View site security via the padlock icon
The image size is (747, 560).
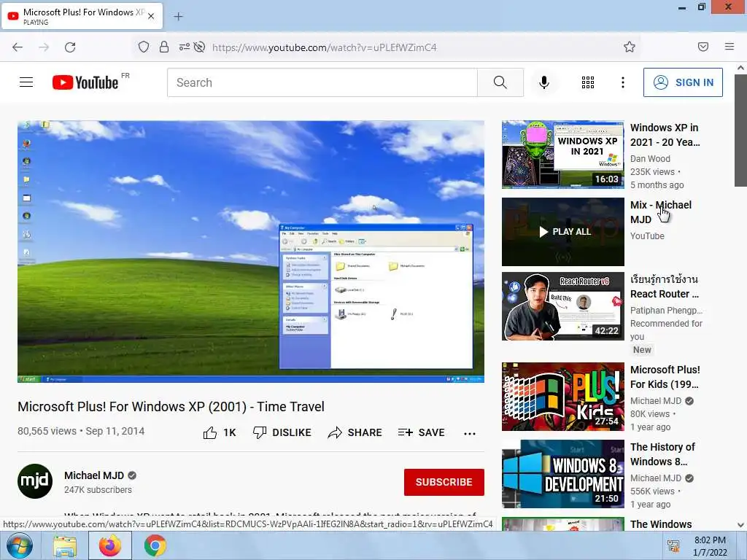(x=164, y=47)
